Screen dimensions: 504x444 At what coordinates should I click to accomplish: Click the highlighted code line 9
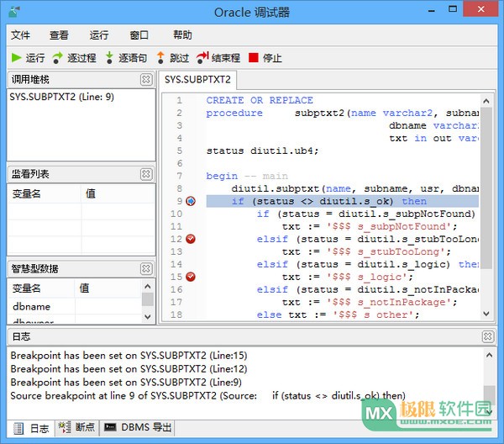click(x=342, y=202)
